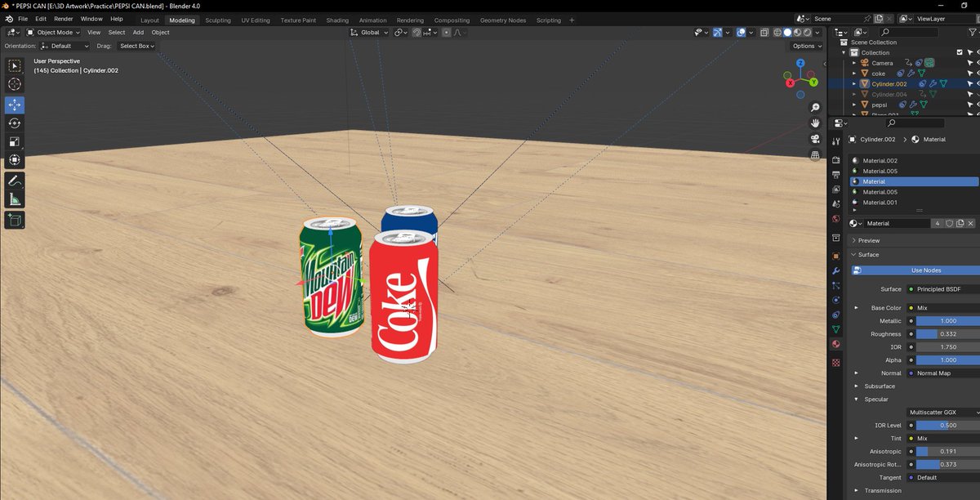This screenshot has width=980, height=500.
Task: Click the pan hand viewport icon
Action: coord(815,123)
